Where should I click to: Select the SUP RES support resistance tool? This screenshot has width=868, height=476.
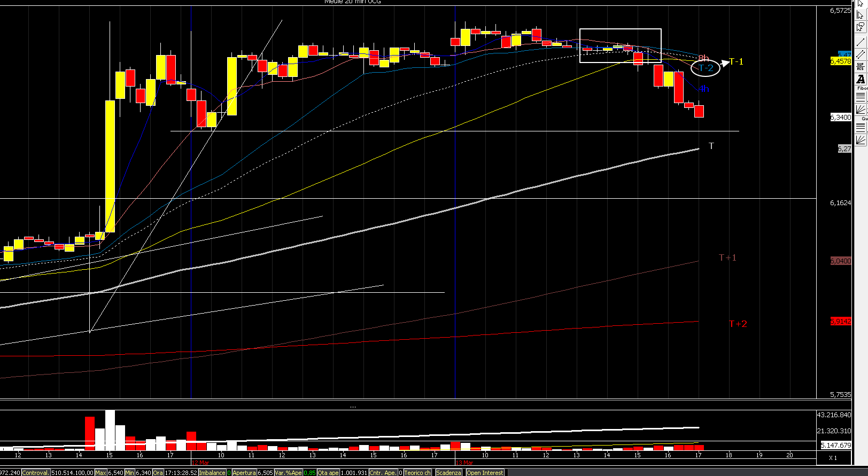860,67
